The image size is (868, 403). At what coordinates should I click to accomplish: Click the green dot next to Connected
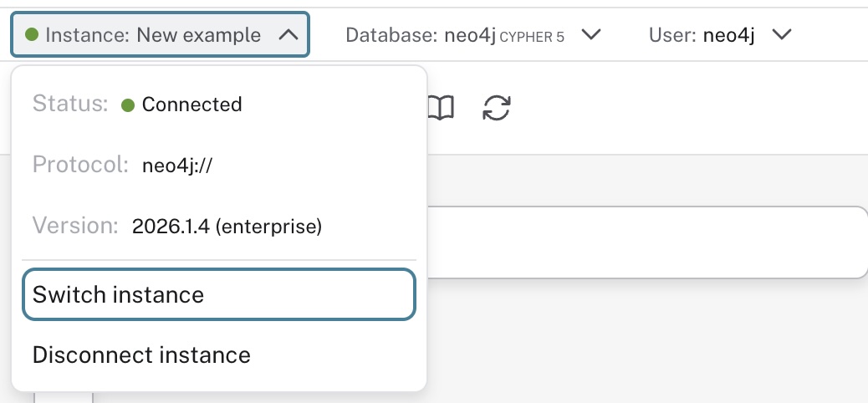[x=128, y=105]
